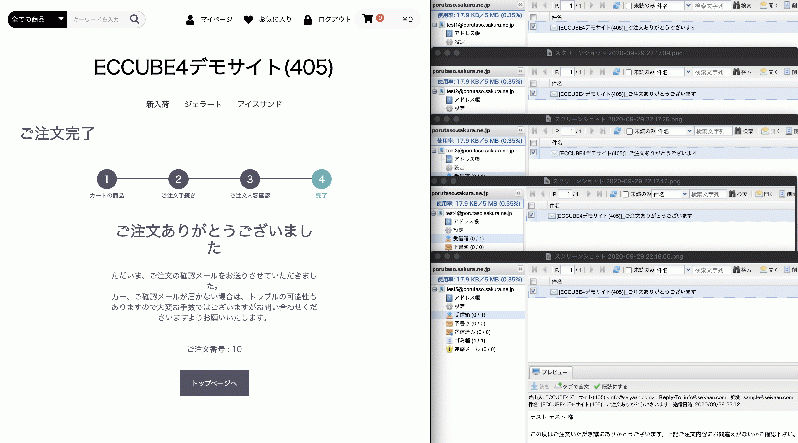Click refresh icon in 22.17.26 mail window
Screen dimensions: 798x443
[x=616, y=131]
